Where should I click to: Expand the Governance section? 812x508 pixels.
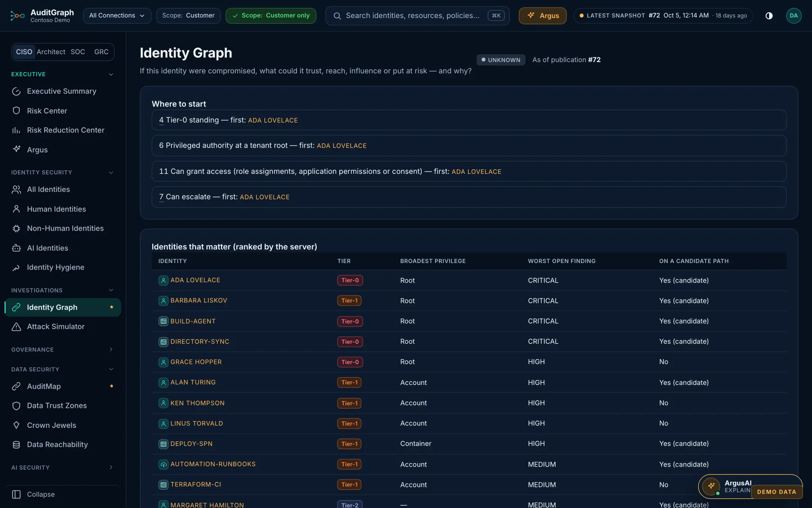pos(62,350)
